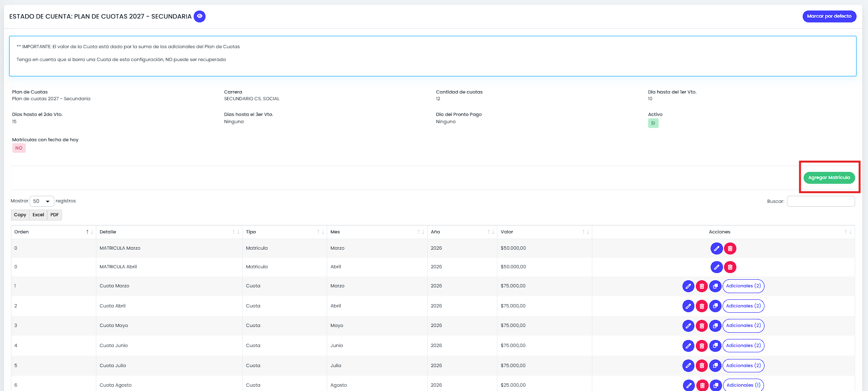Edit the Cuota Mayo row
868x391 pixels.
click(x=688, y=326)
